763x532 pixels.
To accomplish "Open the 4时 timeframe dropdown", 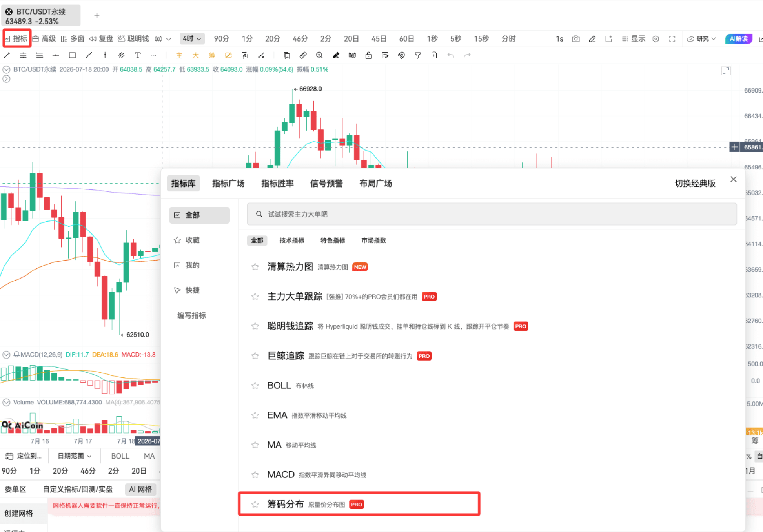I will [x=192, y=39].
